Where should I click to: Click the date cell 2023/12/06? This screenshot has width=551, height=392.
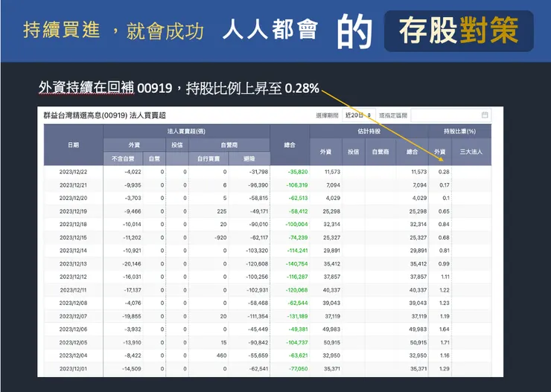[x=73, y=330]
